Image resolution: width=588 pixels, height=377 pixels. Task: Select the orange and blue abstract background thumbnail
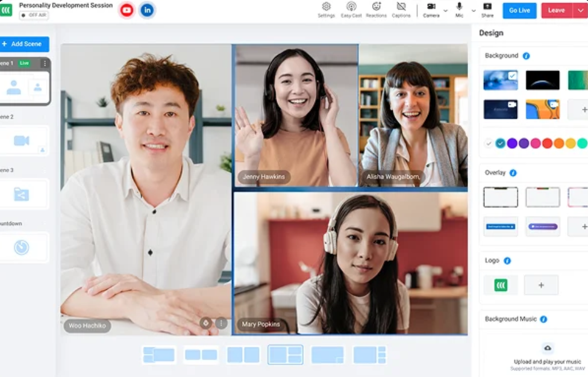click(542, 109)
